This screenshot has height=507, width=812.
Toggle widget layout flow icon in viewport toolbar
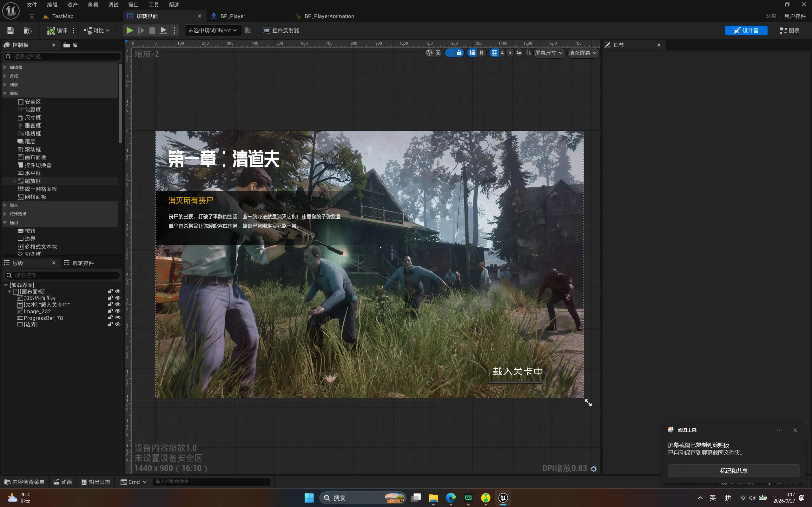[472, 53]
